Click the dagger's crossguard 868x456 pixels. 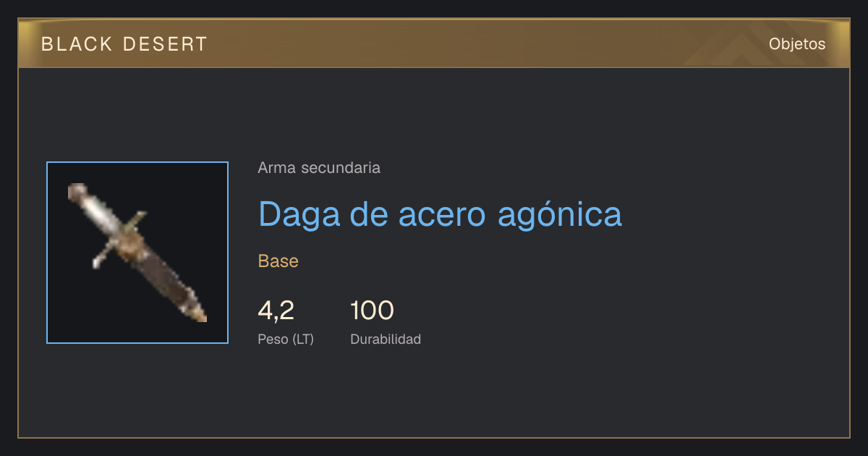pos(120,240)
